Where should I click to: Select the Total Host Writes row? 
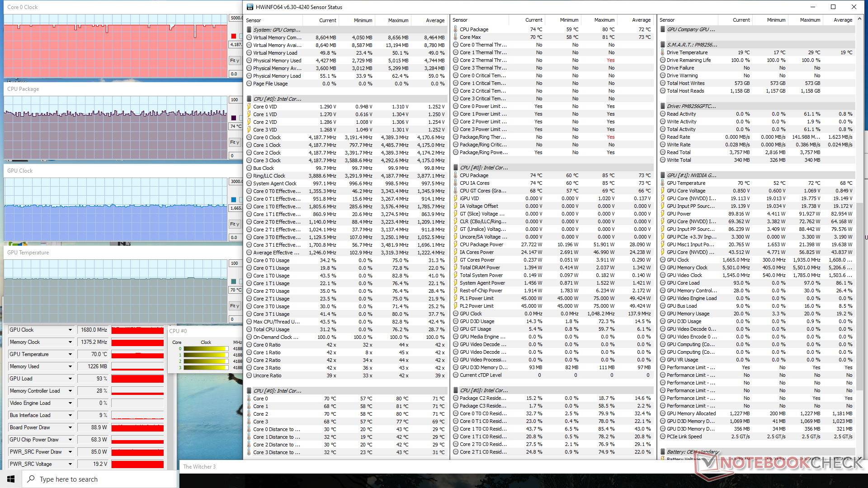[x=757, y=83]
